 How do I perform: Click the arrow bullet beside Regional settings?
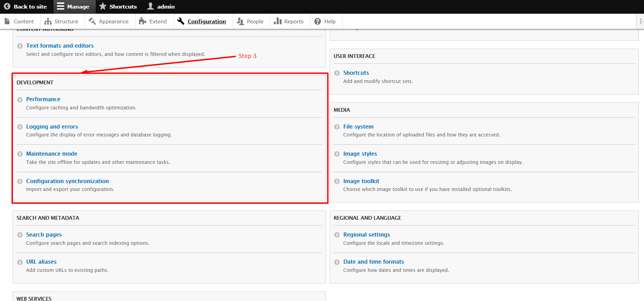pos(337,235)
